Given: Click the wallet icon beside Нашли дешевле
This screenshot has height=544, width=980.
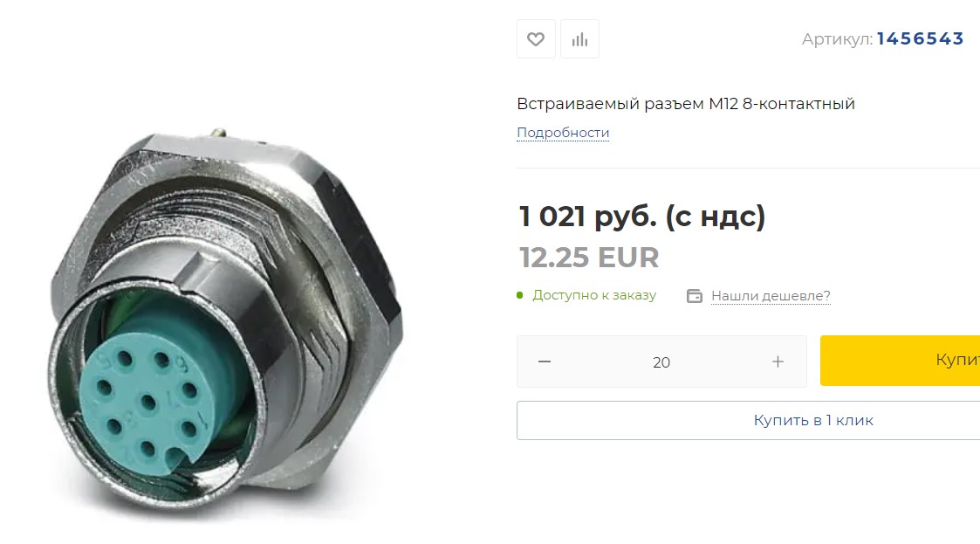Looking at the screenshot, I should pos(695,296).
